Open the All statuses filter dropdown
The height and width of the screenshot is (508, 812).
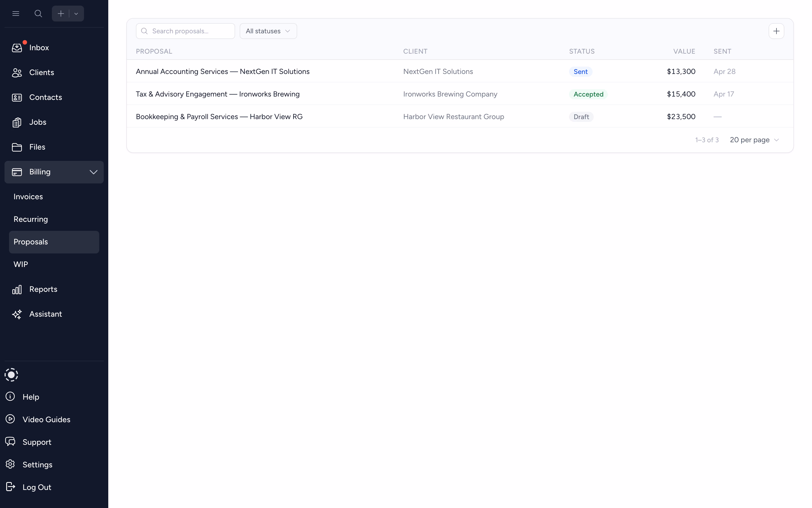tap(268, 31)
